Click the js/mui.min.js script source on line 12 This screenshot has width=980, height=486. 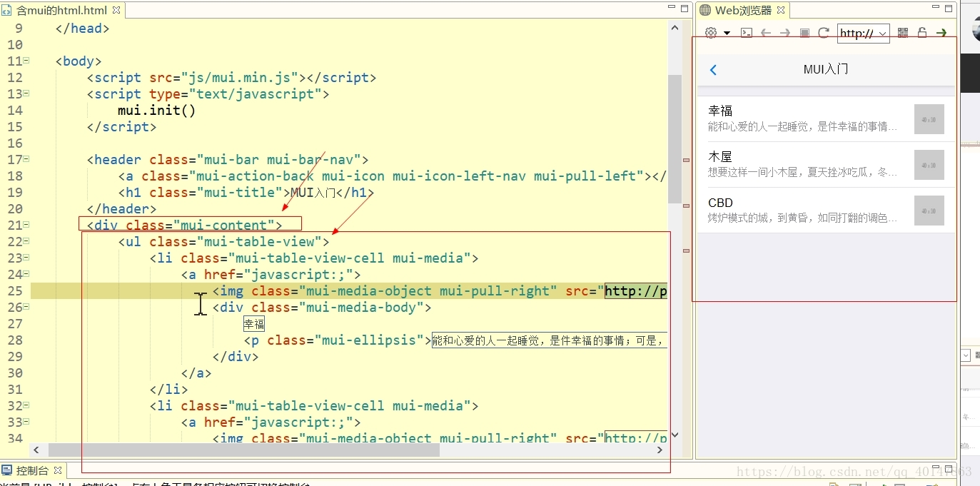tap(243, 78)
